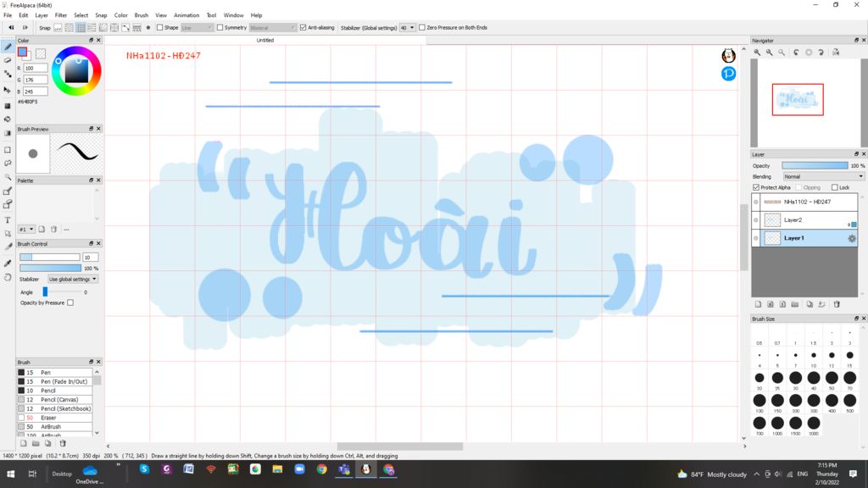The image size is (868, 488).
Task: Open the Window menu
Action: click(233, 15)
